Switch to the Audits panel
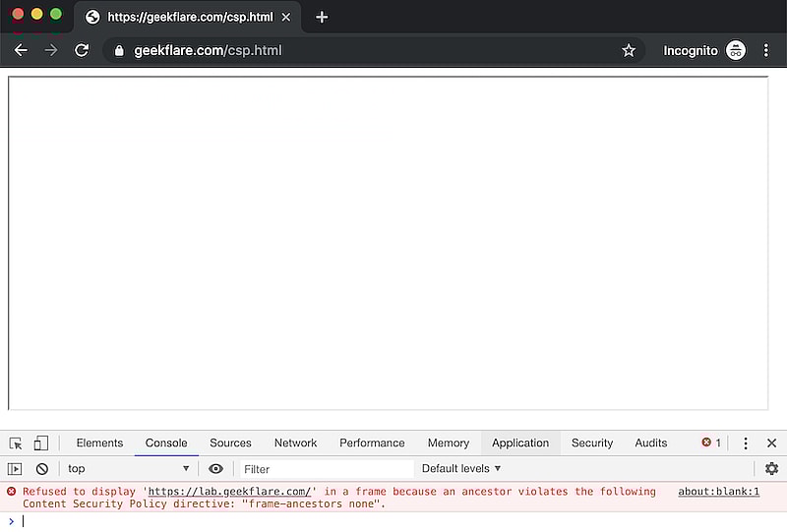787x532 pixels. point(651,443)
